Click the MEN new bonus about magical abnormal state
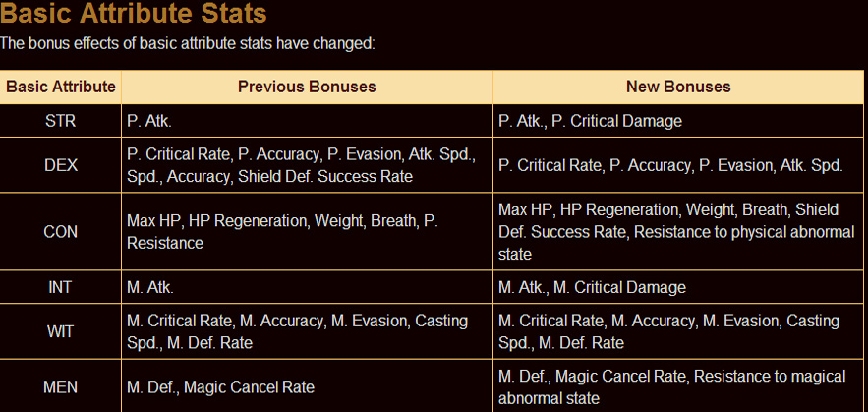868x412 pixels. 668,386
